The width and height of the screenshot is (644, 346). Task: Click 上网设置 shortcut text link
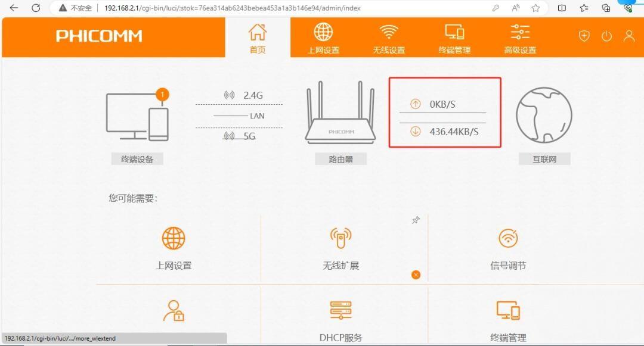coord(174,266)
